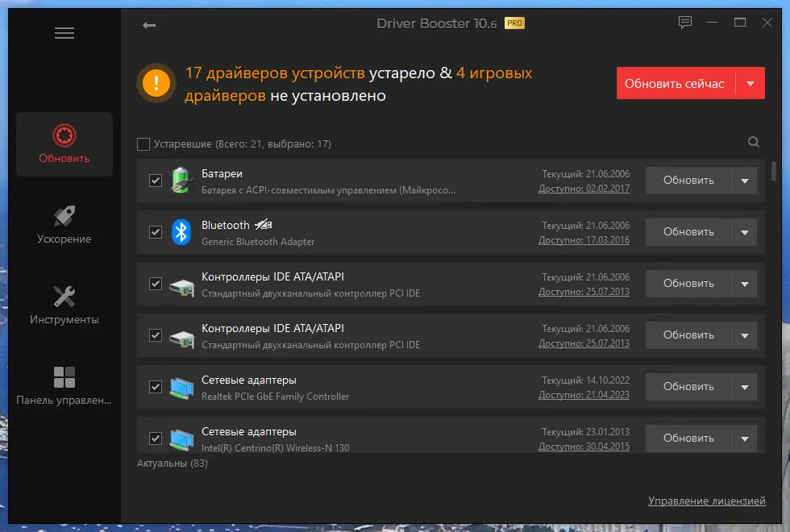Uncheck the Батареи driver checkbox
Screen dimensions: 790x532
[155, 180]
